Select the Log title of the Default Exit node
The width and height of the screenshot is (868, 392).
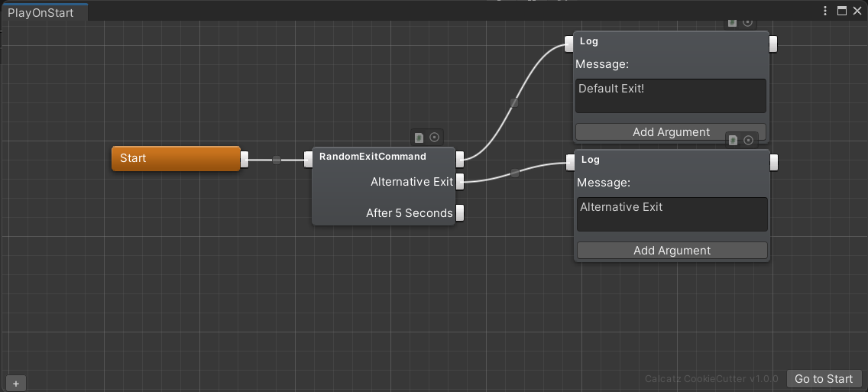(x=588, y=41)
